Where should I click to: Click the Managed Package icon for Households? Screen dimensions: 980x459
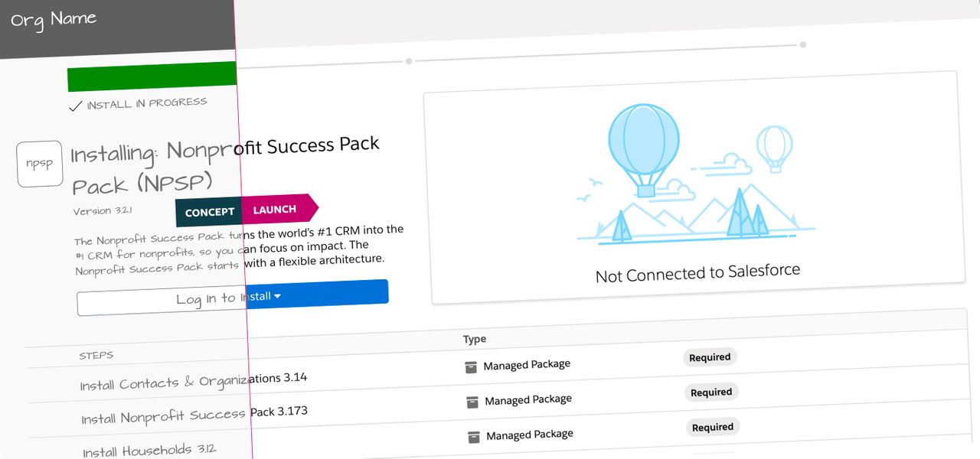tap(474, 437)
